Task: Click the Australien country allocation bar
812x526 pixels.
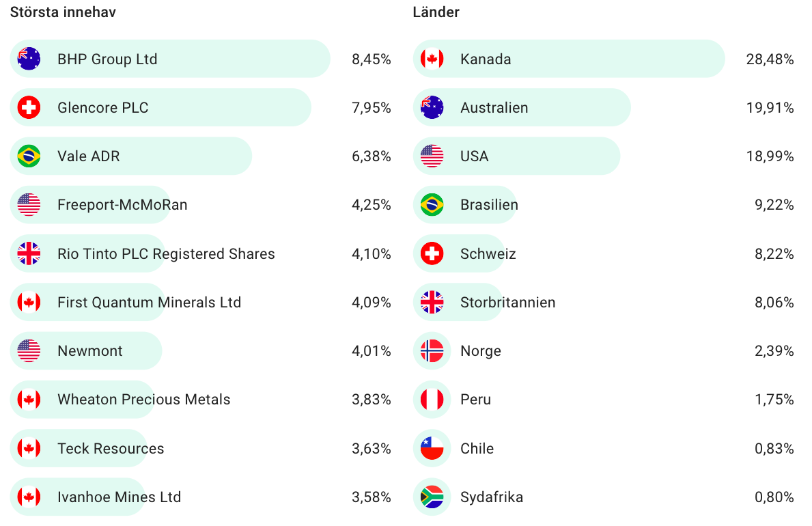Action: (x=522, y=107)
